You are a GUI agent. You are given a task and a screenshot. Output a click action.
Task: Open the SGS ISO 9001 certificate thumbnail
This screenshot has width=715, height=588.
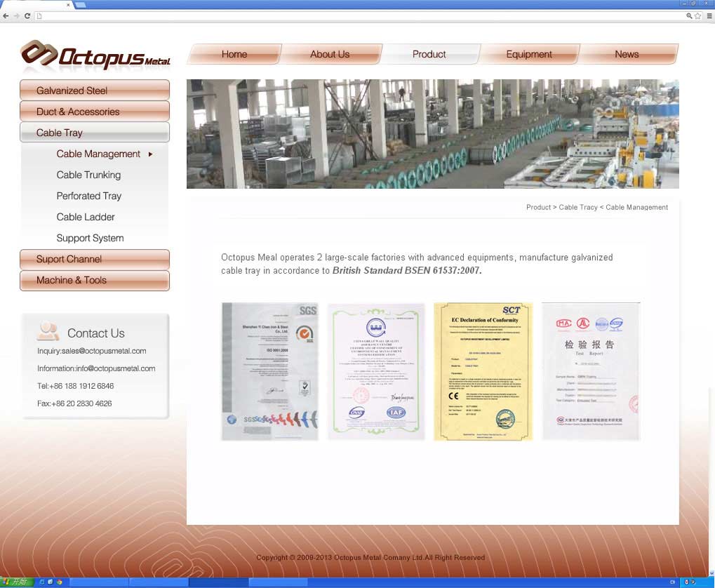tap(270, 371)
